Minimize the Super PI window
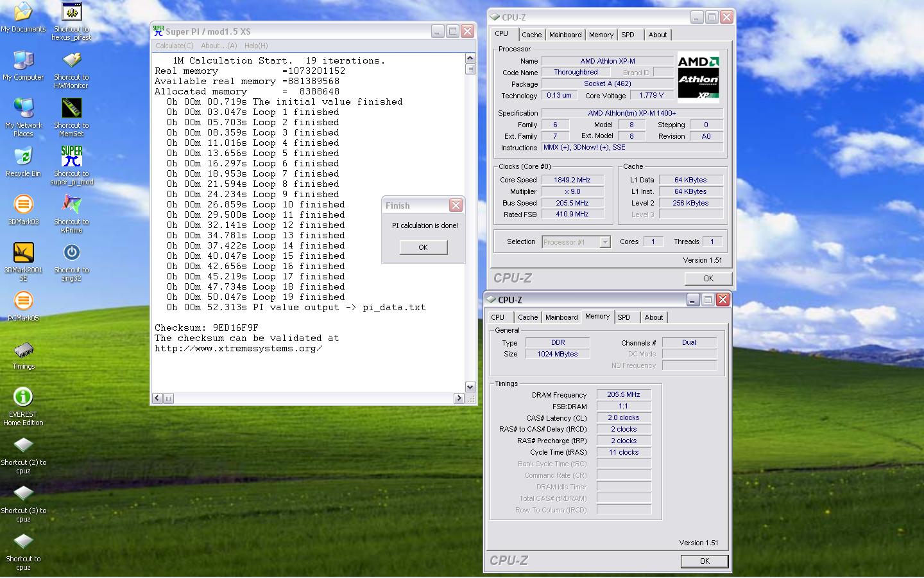This screenshot has width=924, height=578. click(438, 31)
